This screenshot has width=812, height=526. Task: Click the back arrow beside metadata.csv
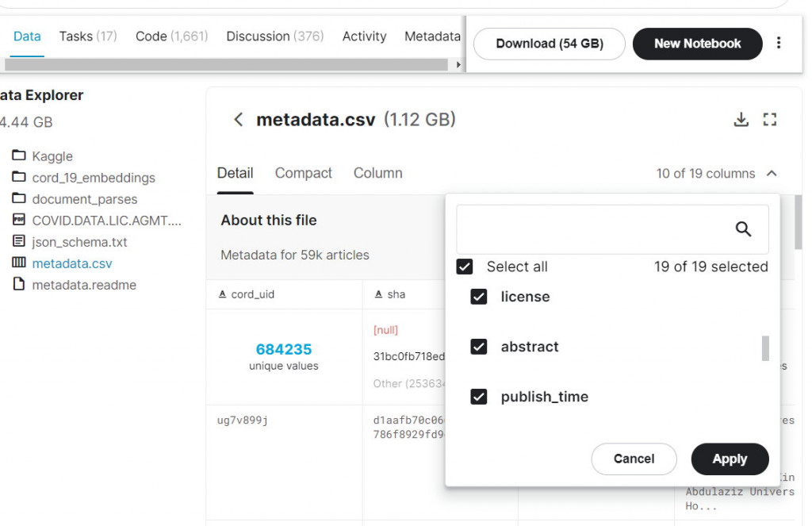coord(238,120)
